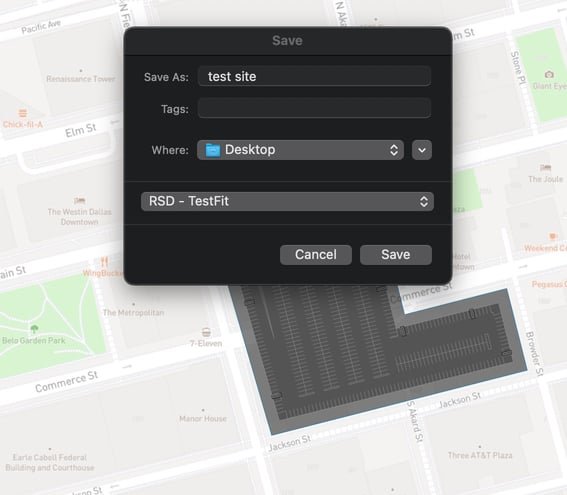Click the Westin Dallas Downtown hotel marker

pyautogui.click(x=80, y=200)
